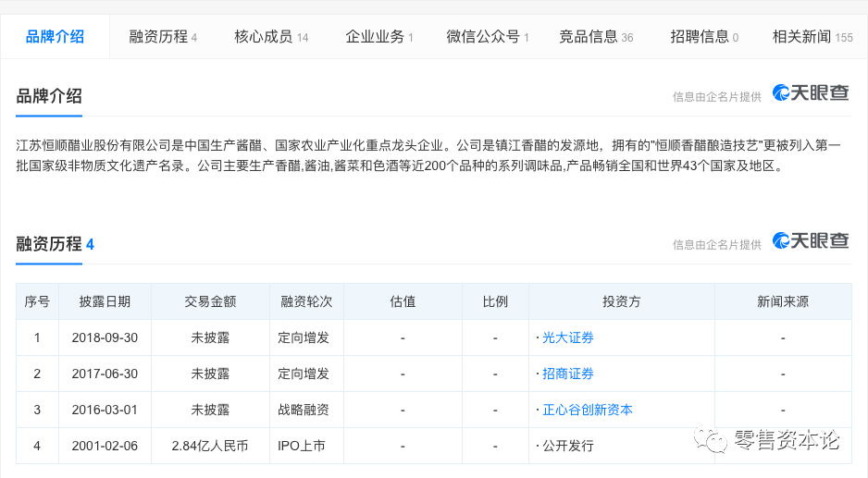Image resolution: width=868 pixels, height=478 pixels.
Task: Click 信息由企名片提供 beside the 融资历程 heading
Action: [x=717, y=244]
